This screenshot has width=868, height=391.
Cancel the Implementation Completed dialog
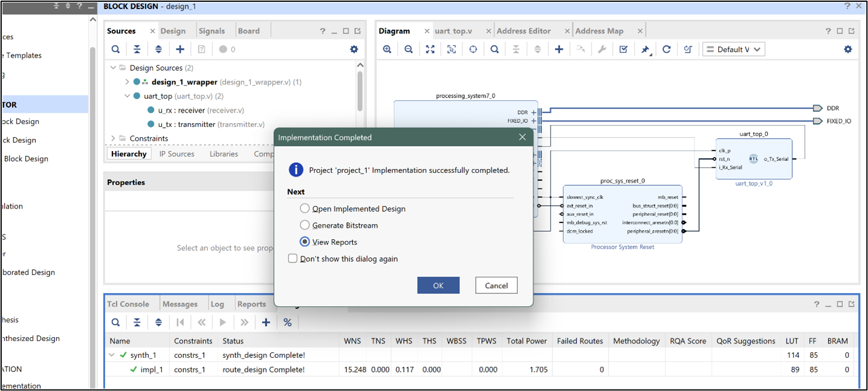[496, 285]
